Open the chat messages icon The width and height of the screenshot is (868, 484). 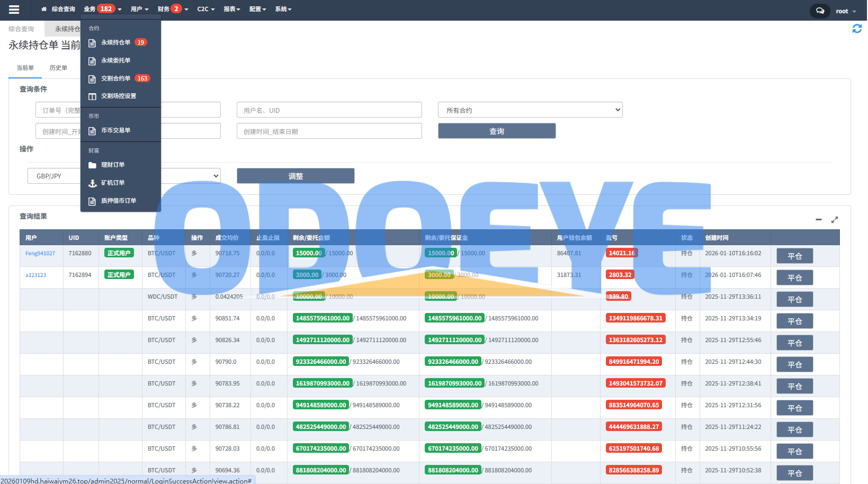(819, 11)
